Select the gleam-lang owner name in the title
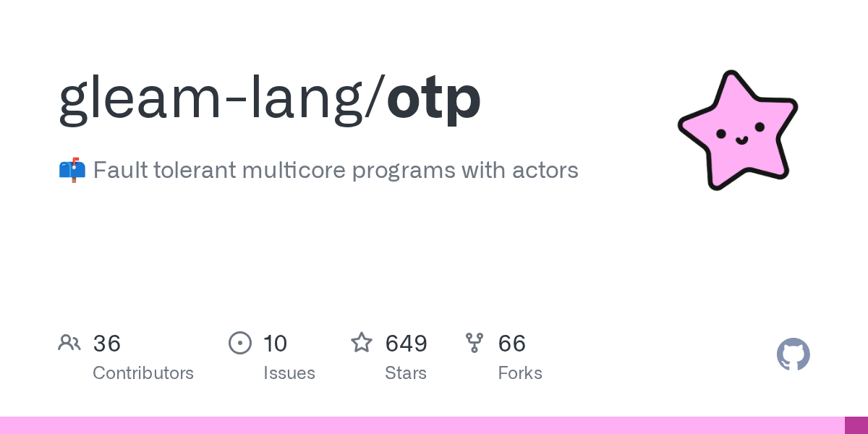 [213, 98]
